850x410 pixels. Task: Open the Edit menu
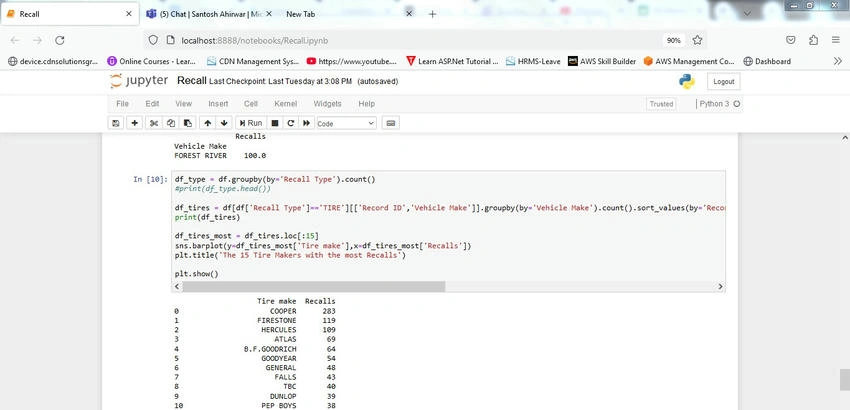[x=152, y=104]
